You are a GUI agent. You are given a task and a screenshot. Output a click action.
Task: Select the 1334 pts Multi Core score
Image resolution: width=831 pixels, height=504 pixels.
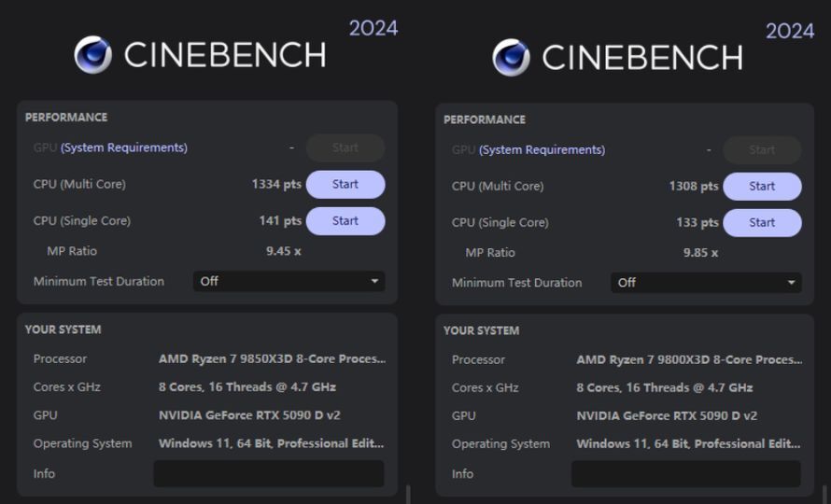[x=276, y=185]
